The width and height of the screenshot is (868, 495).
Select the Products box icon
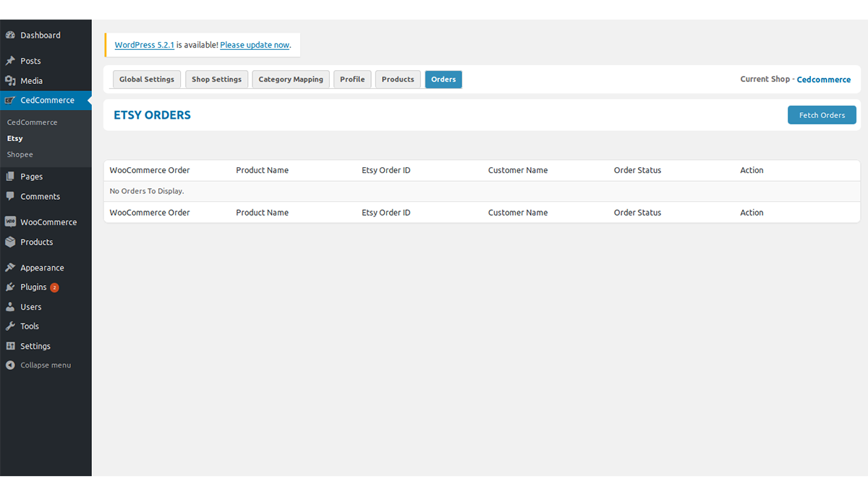[10, 242]
